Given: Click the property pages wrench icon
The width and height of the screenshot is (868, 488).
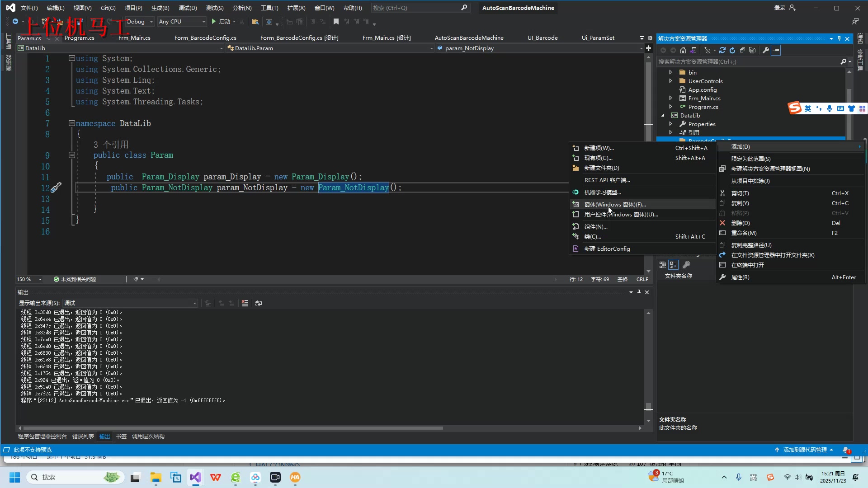Looking at the screenshot, I should (686, 265).
